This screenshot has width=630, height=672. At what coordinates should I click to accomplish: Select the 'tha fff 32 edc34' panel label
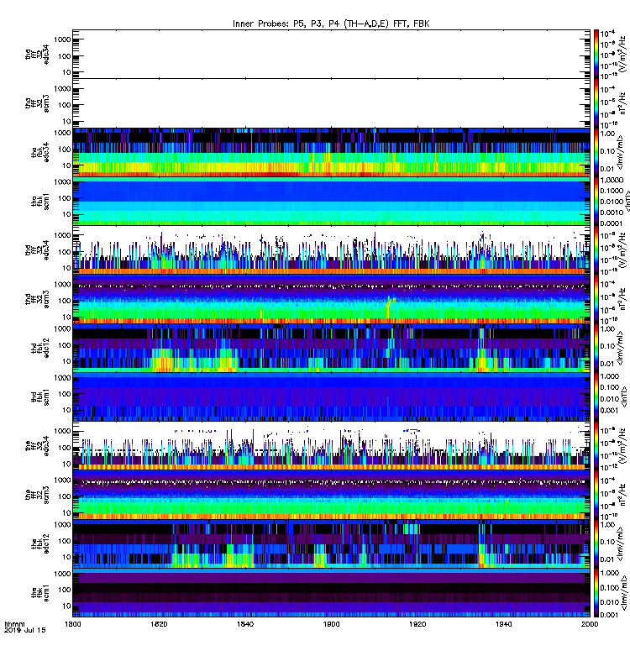coord(37,54)
